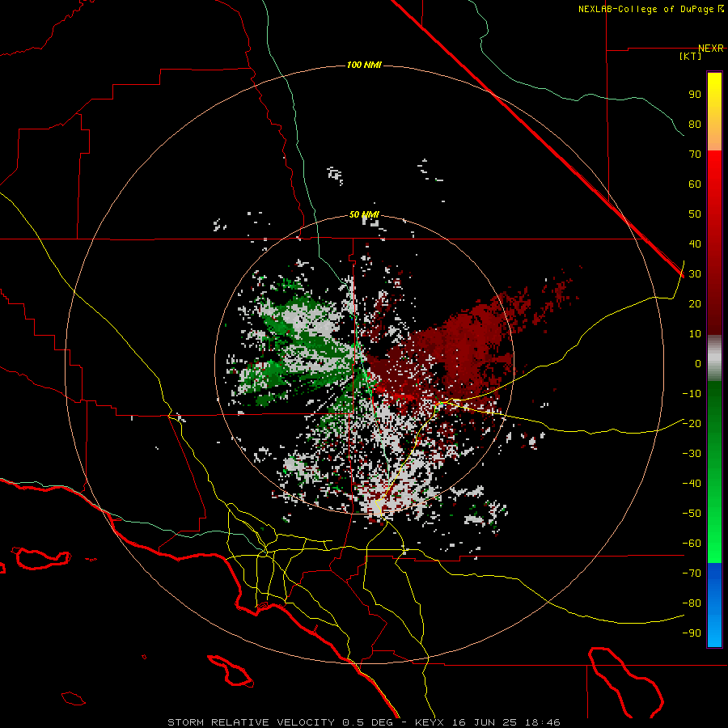Viewport: 728px width, 728px height.
Task: Select the -20 value on velocity scale
Action: [x=692, y=423]
